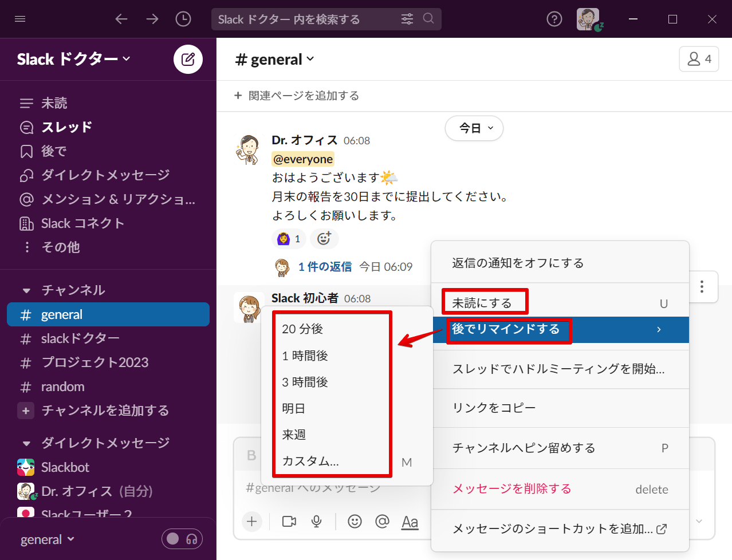Click the search filter sliders icon
Screen dimensions: 732x560
point(407,19)
